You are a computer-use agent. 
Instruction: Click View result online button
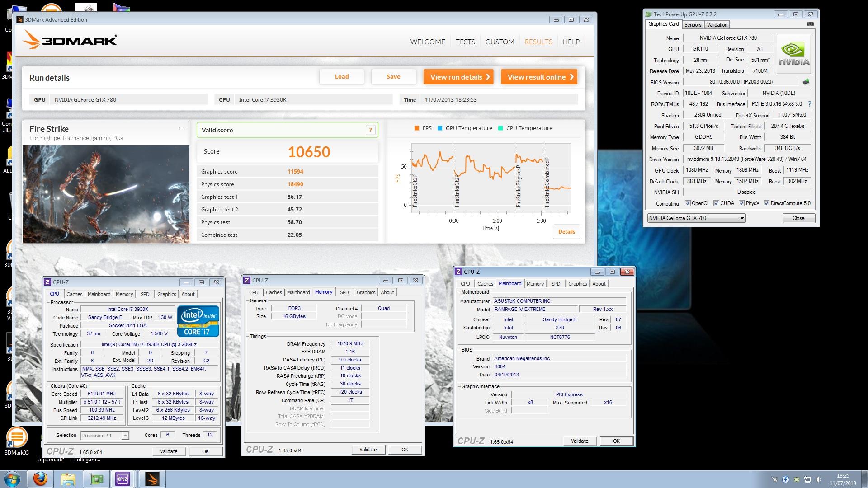[x=539, y=77]
